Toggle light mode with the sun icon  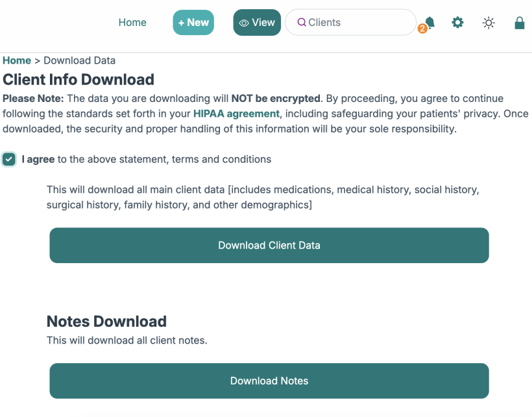489,23
